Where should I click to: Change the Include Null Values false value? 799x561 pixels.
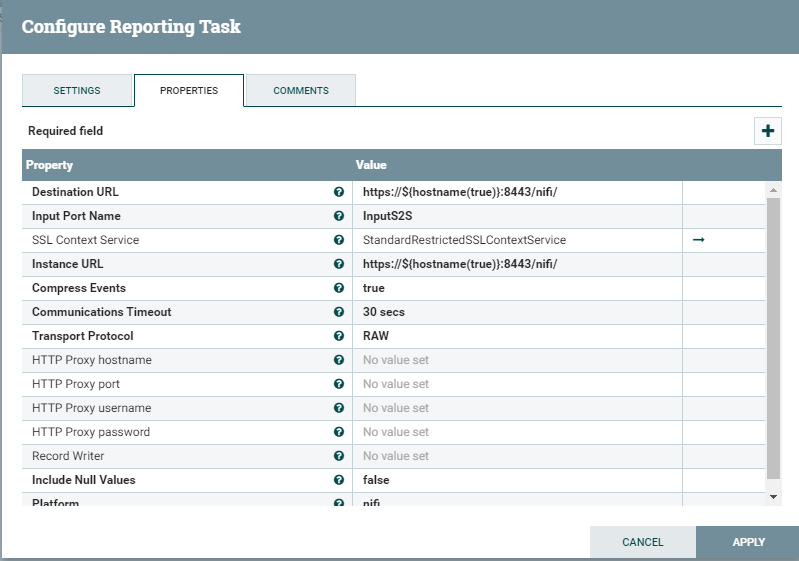coord(517,480)
